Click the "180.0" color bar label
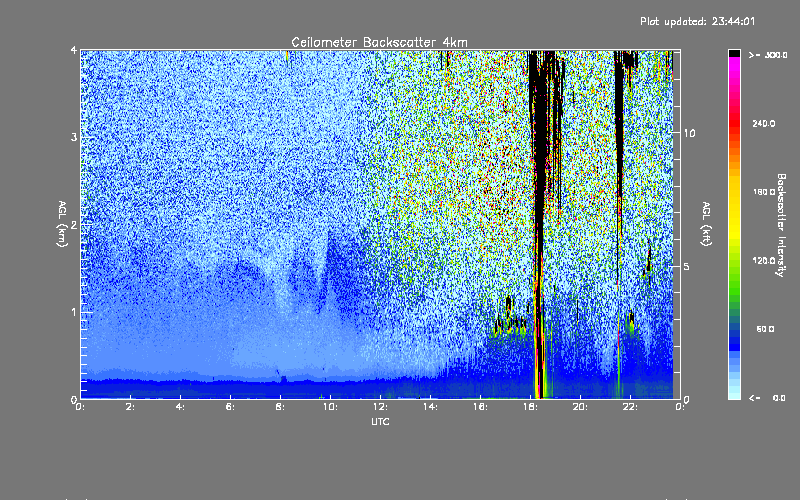 [x=764, y=192]
